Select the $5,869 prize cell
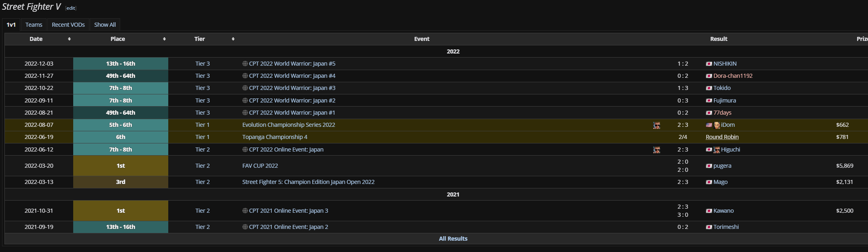 [x=845, y=166]
